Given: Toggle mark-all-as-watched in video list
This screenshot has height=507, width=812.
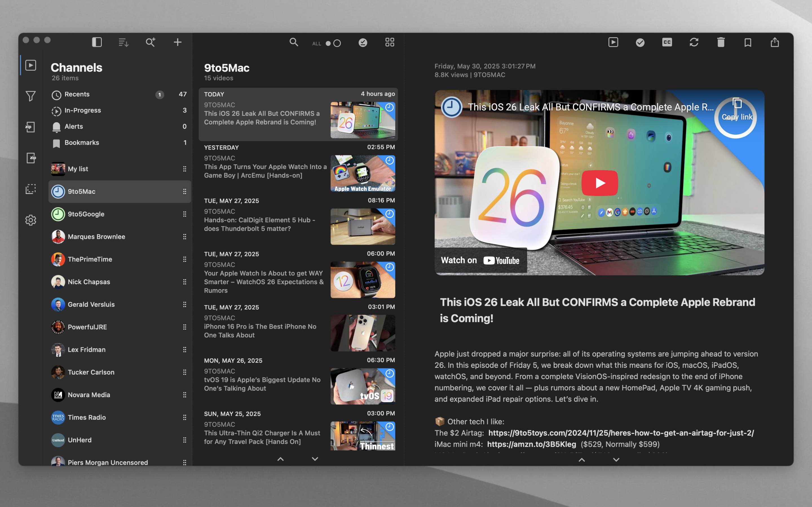Looking at the screenshot, I should tap(363, 42).
